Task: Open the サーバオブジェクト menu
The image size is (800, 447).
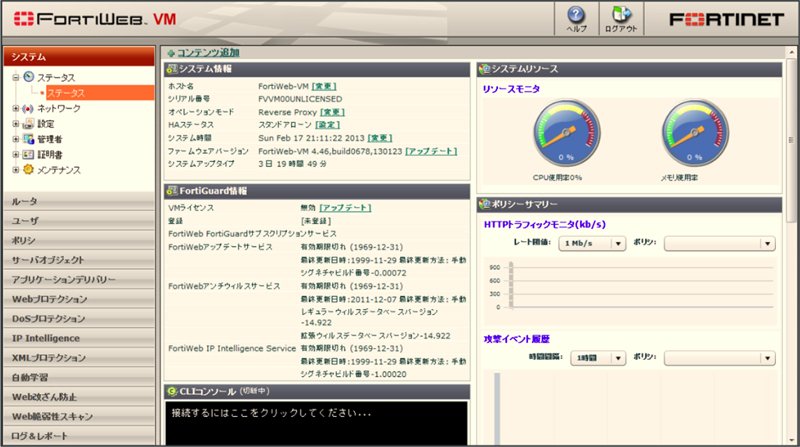Action: [79, 260]
